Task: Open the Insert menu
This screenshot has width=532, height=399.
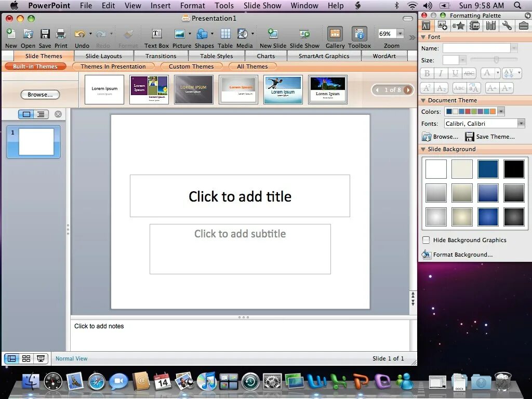Action: pyautogui.click(x=161, y=5)
